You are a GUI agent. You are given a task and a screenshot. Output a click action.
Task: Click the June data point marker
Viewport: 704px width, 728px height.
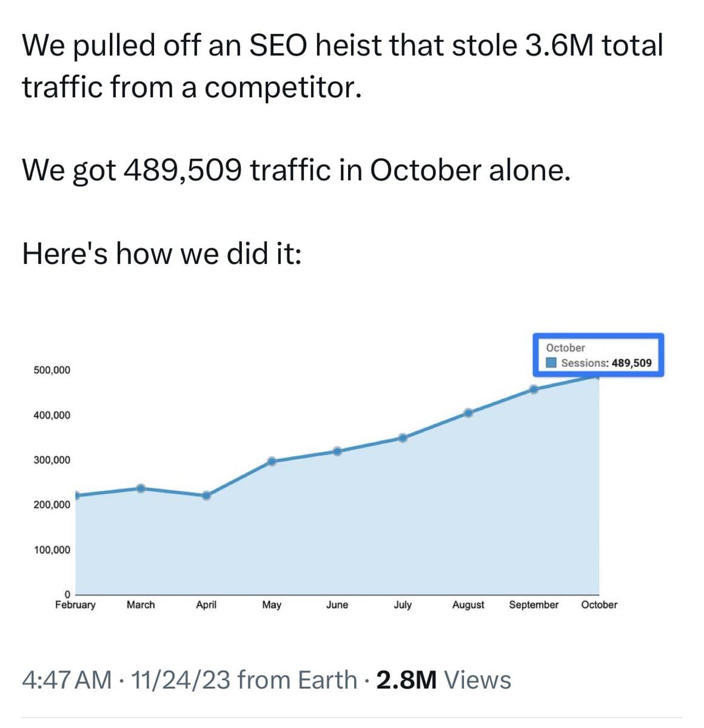[x=337, y=451]
